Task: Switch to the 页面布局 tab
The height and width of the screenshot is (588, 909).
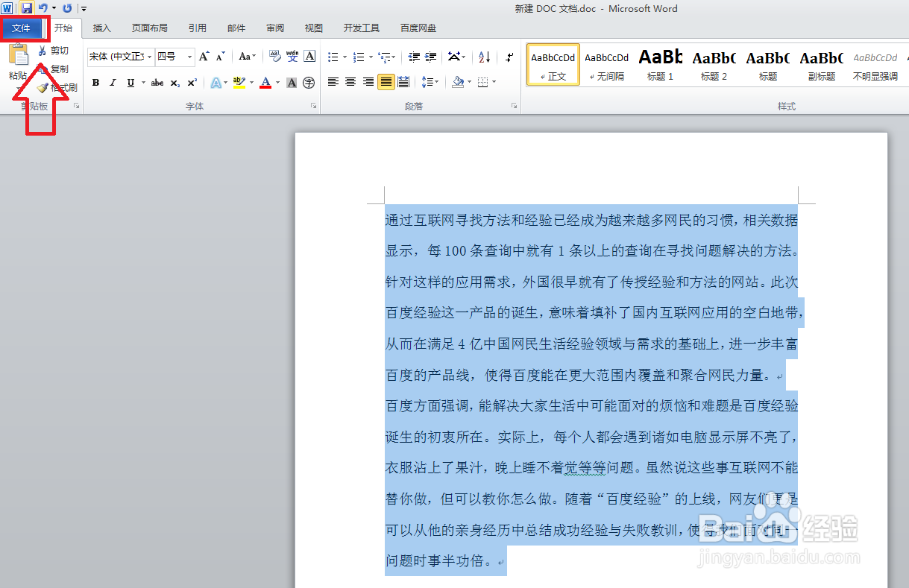Action: [x=150, y=28]
